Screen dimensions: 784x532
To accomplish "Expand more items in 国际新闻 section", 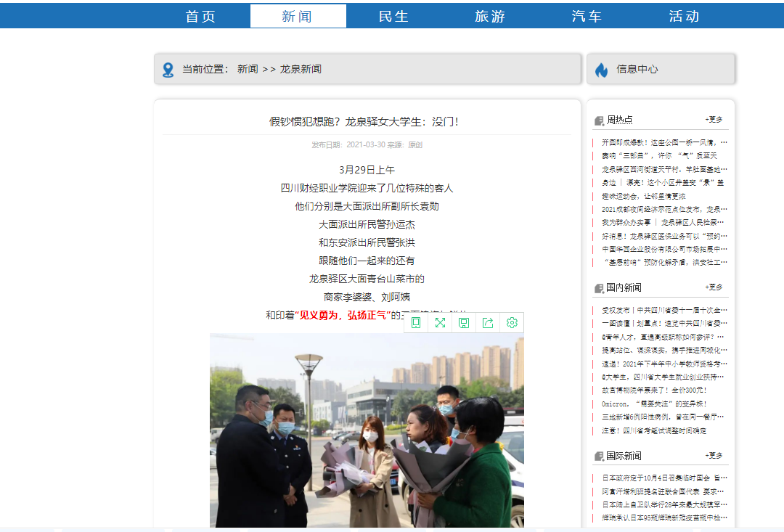I will (x=714, y=456).
